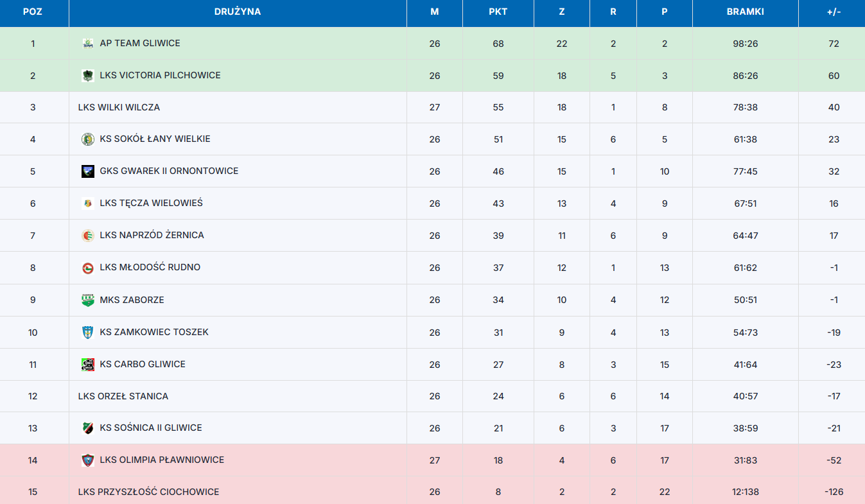Click the DRUŻYNA column header

point(238,12)
